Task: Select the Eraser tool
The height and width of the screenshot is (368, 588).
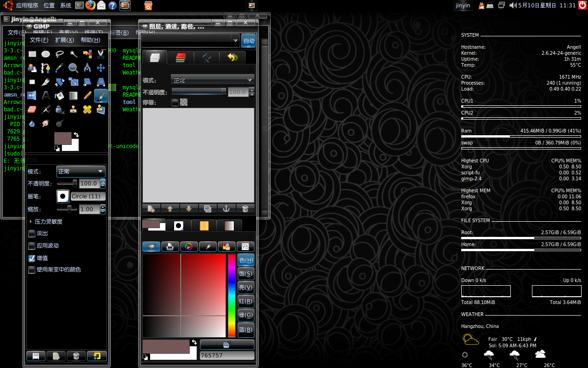Action: pos(32,109)
